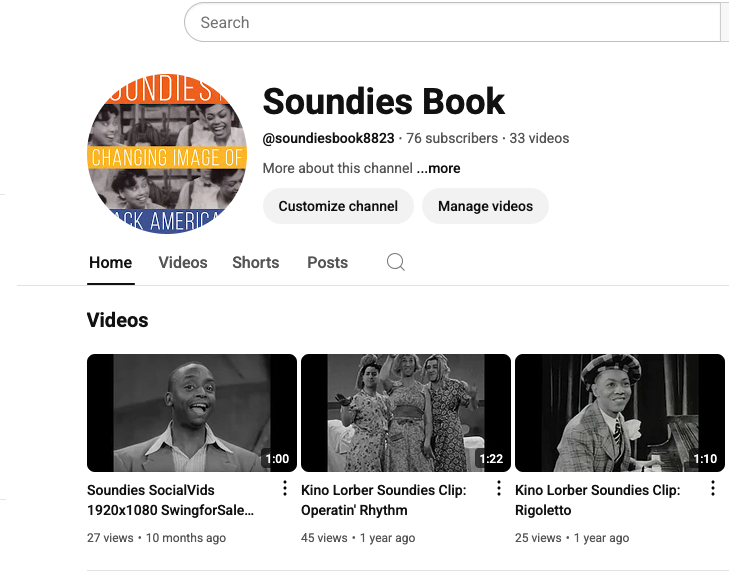Open options menu for Swing for Sale video
Screen dimensions: 729x574
click(285, 488)
